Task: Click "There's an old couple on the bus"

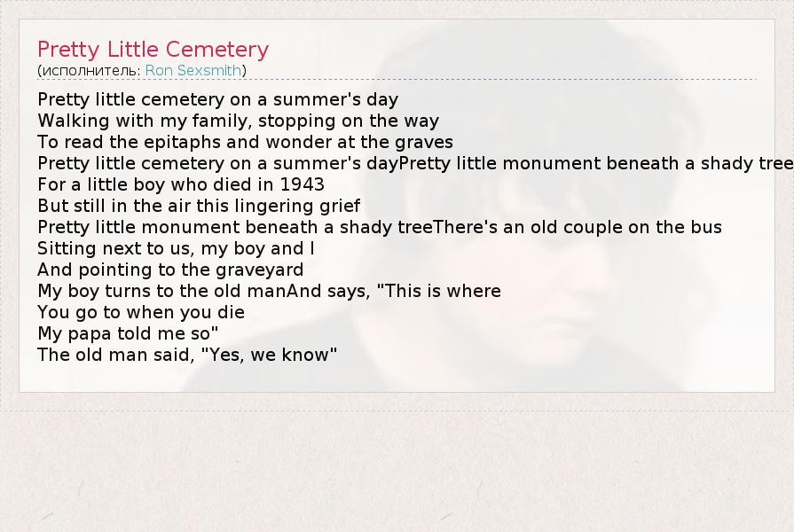Action: (x=578, y=227)
